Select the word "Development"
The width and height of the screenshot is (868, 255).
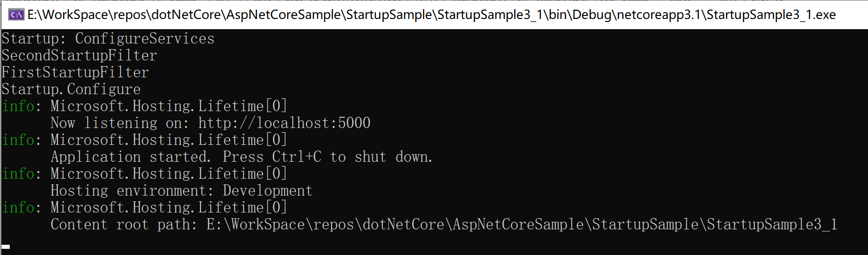click(x=267, y=190)
